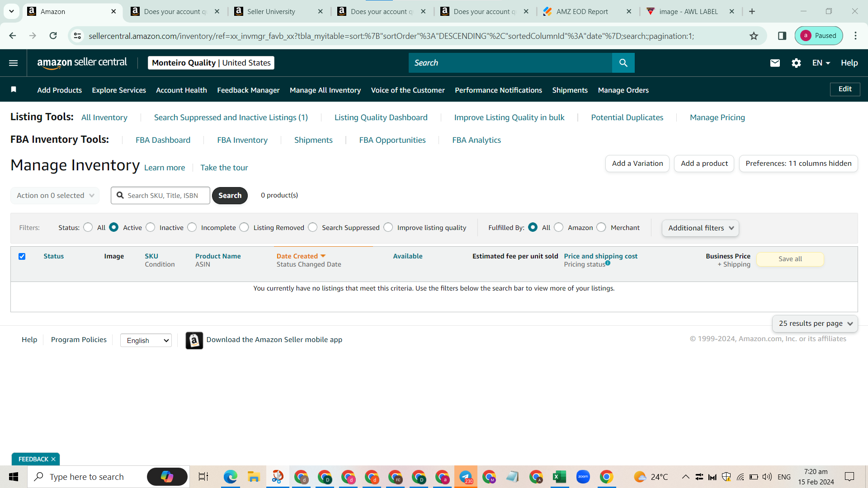Image resolution: width=868 pixels, height=488 pixels.
Task: Go back using the browser back arrow
Action: click(13, 36)
